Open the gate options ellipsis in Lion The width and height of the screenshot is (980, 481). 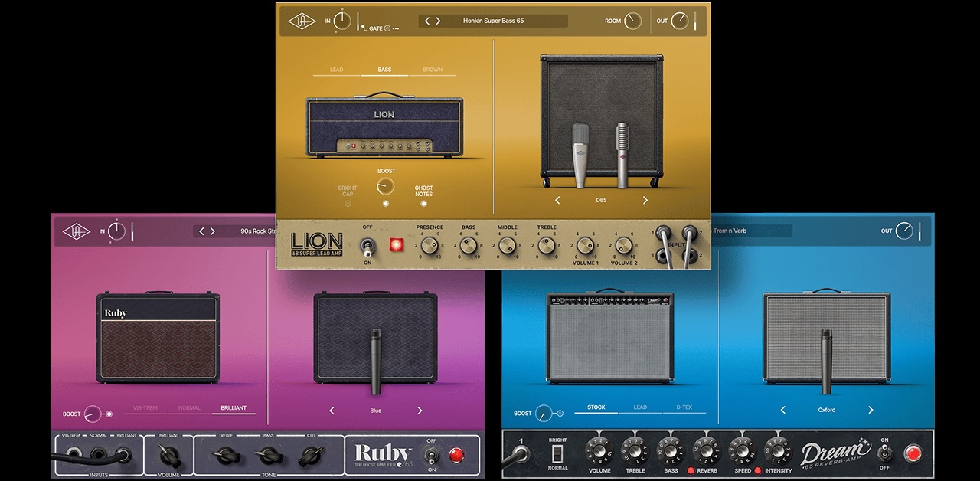(x=396, y=28)
